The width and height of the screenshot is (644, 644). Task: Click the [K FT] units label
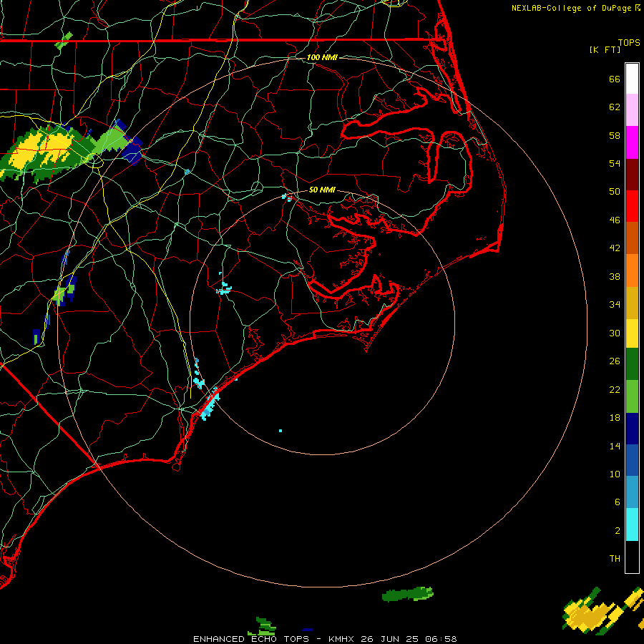pyautogui.click(x=605, y=49)
